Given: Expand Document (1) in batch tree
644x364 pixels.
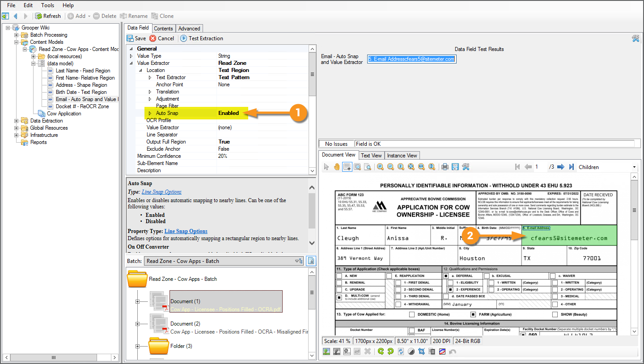Looking at the screenshot, I should tap(138, 301).
